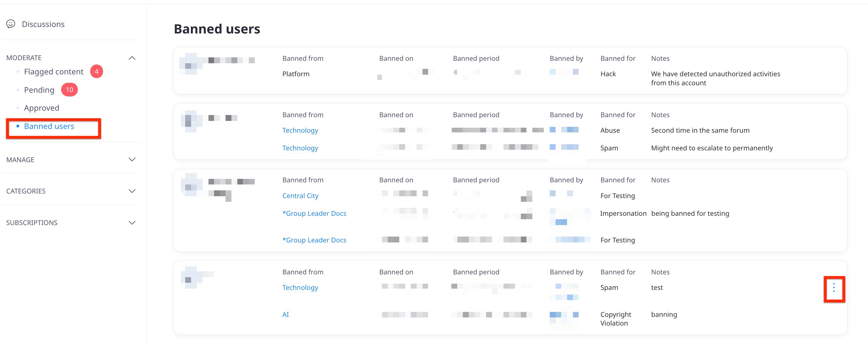
Task: Open Technology link in Abuse ban row
Action: point(300,131)
